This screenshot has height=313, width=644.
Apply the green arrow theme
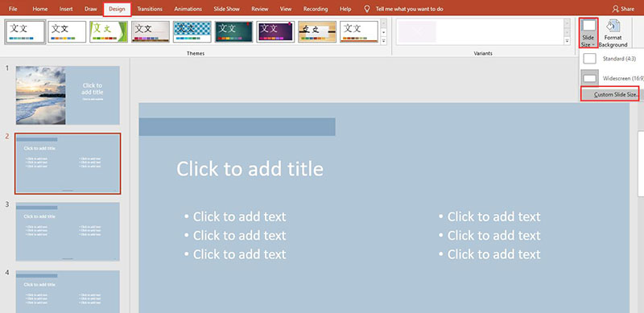pos(109,31)
